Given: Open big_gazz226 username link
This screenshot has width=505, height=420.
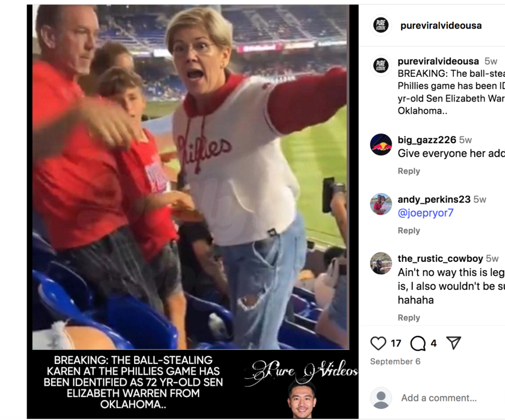Looking at the screenshot, I should (x=427, y=140).
